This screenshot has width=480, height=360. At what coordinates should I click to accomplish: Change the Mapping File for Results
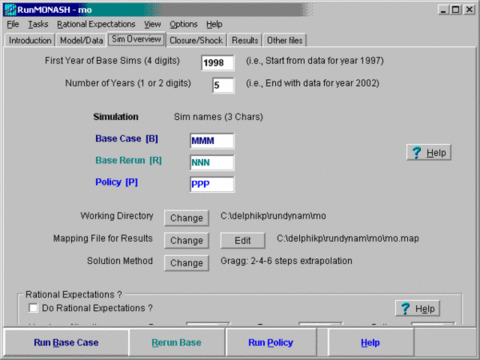pos(186,240)
